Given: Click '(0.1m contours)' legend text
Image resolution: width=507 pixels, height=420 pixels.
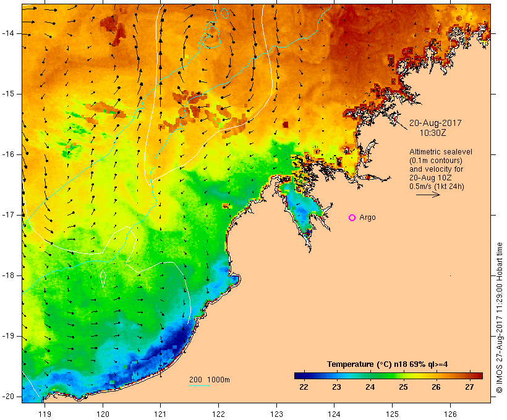Looking at the screenshot, I should click(x=436, y=161).
